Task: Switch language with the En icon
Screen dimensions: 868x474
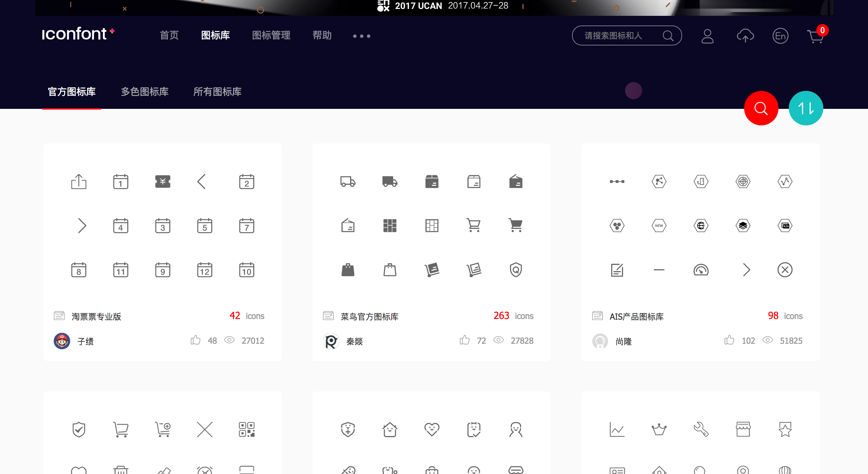Action: pyautogui.click(x=780, y=36)
